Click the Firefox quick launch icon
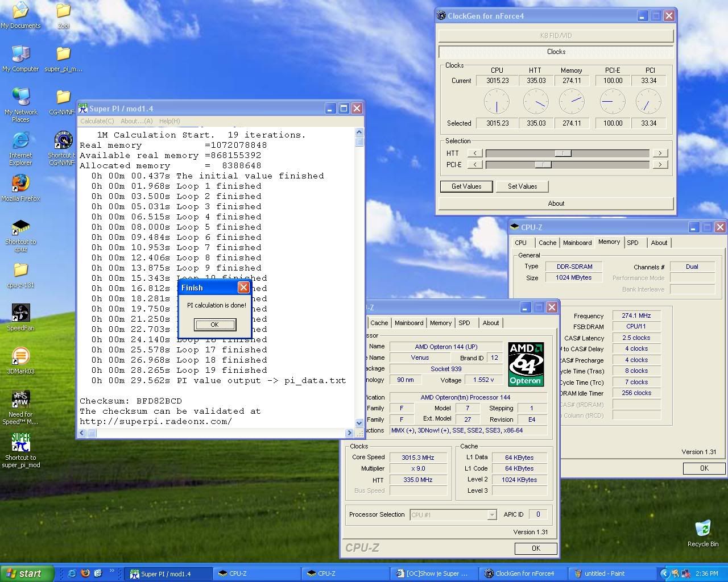The image size is (728, 582). click(x=85, y=573)
